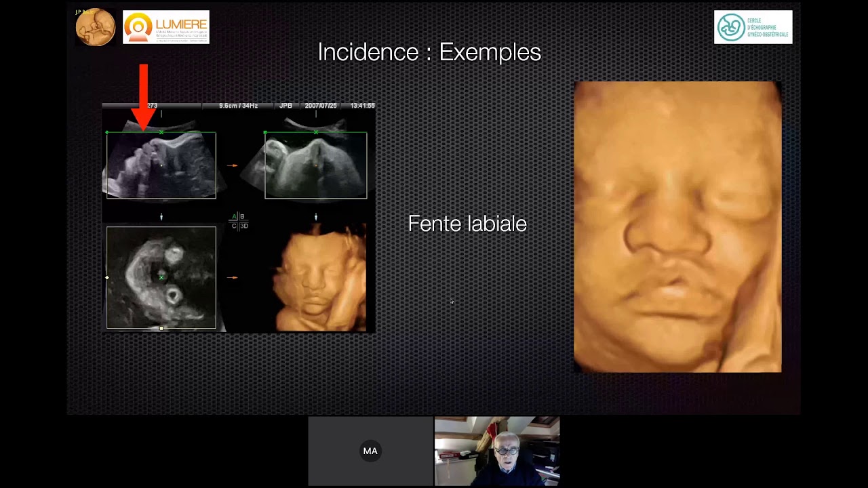Select the small 3D rendered face pane

pyautogui.click(x=319, y=278)
